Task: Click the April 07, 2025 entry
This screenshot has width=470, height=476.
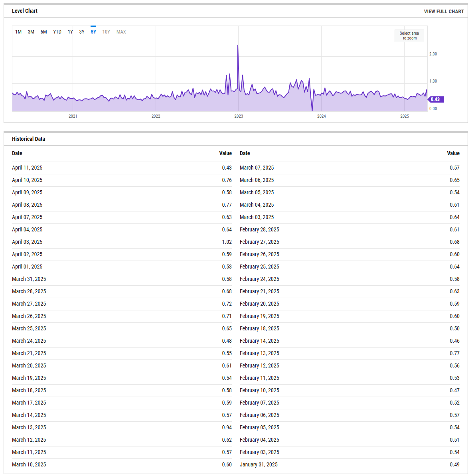Action: [x=27, y=217]
